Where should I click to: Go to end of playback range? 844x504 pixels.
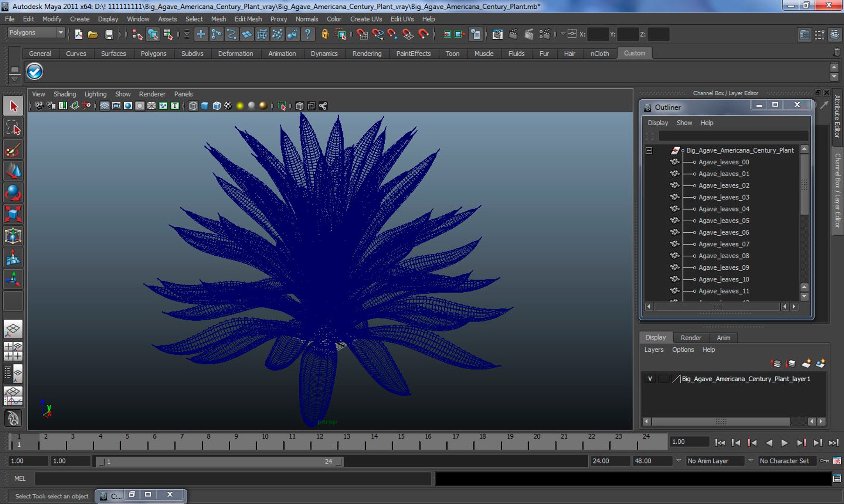[833, 443]
